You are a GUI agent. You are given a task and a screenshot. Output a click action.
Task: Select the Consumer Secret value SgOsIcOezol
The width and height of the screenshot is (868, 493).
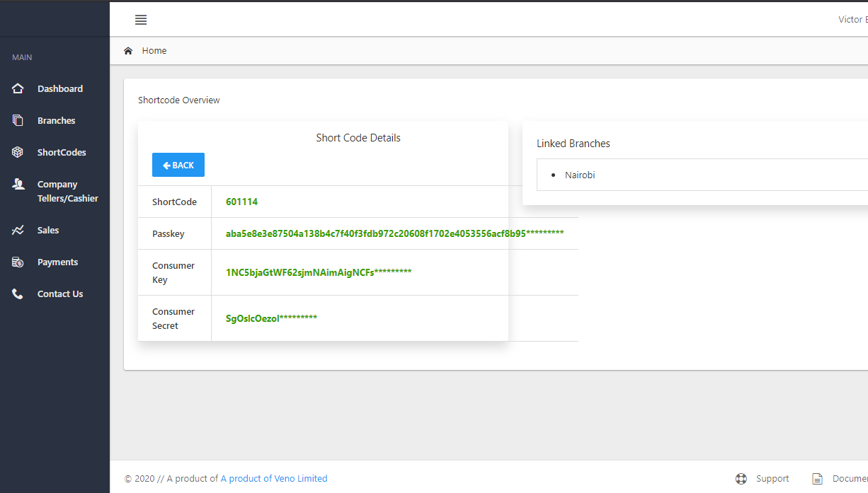[271, 318]
